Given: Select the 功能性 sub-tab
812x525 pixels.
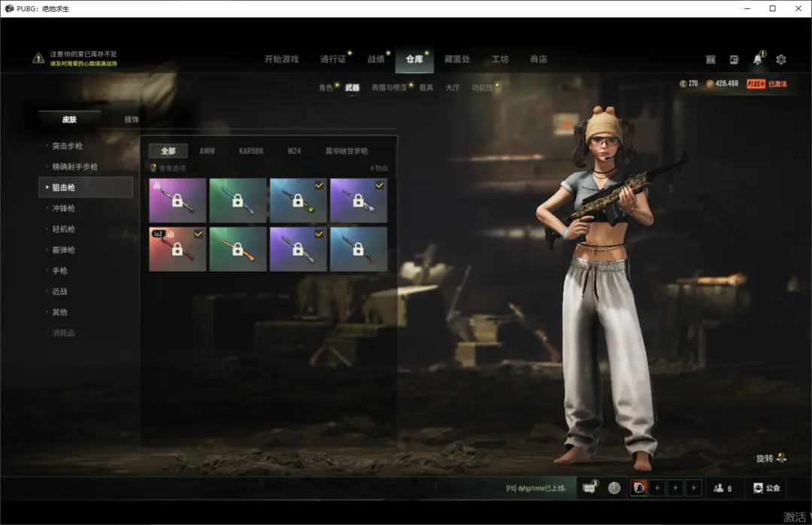Looking at the screenshot, I should 482,87.
